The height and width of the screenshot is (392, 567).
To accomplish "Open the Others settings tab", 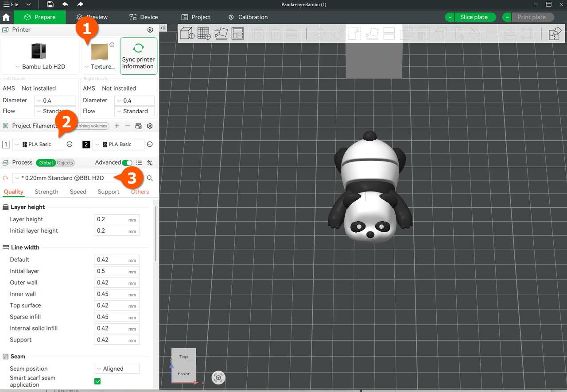I will [140, 192].
